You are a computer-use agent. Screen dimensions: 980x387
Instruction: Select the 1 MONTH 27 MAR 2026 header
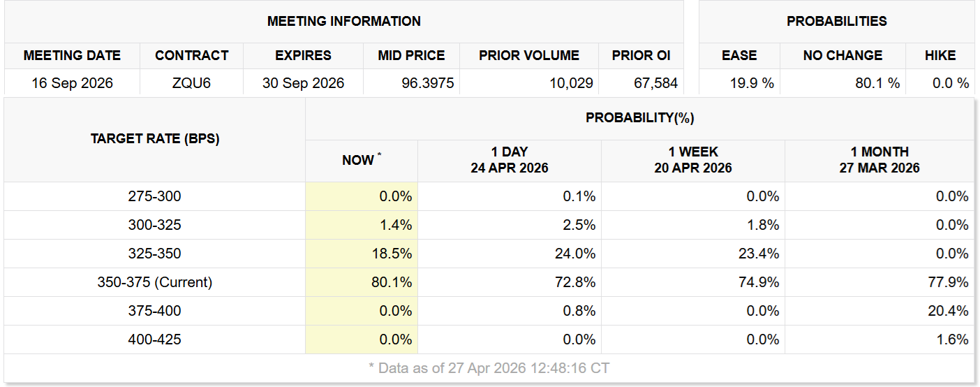[879, 160]
